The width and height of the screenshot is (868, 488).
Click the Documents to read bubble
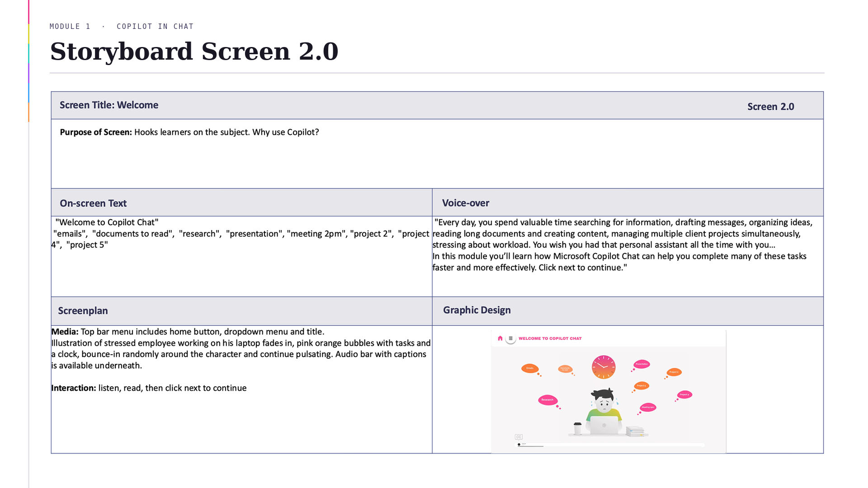[x=565, y=369]
